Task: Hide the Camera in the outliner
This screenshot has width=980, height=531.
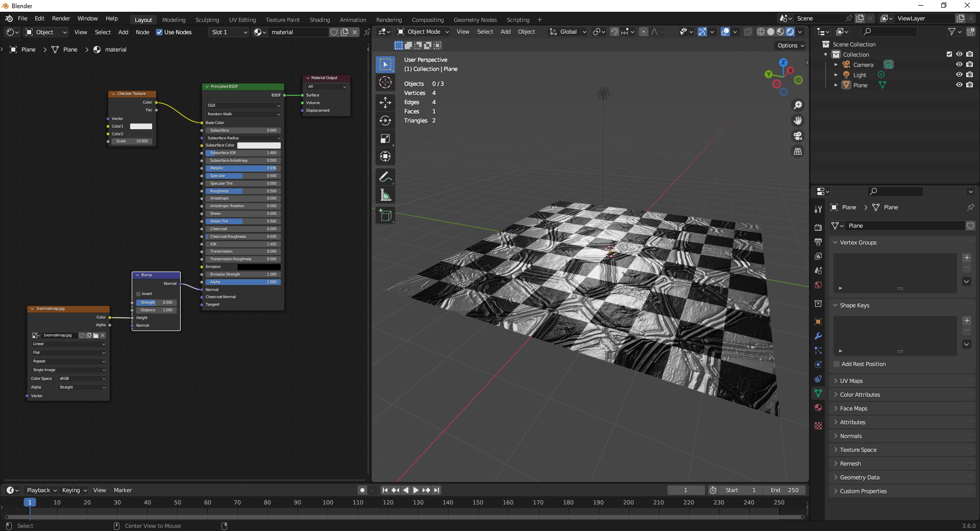Action: click(959, 65)
